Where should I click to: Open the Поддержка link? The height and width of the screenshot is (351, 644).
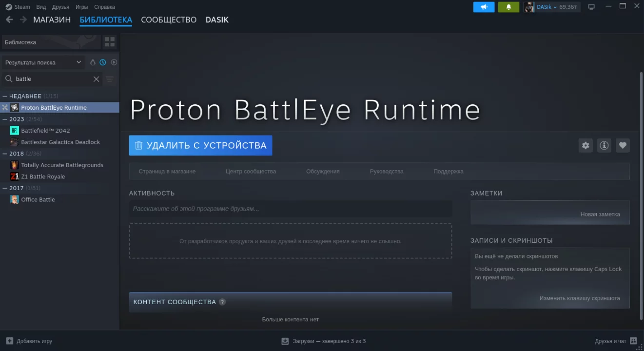click(x=449, y=172)
